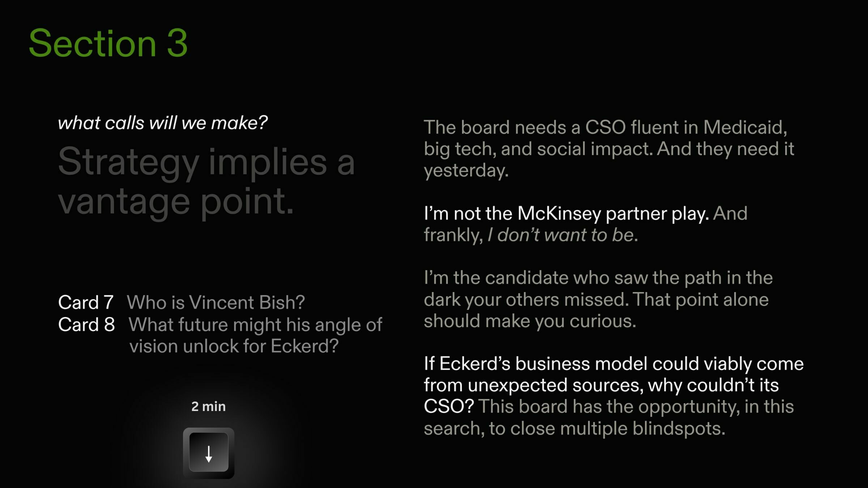The image size is (868, 488).
Task: Select paragraph 'I'm the candidate who saw'
Action: pos(598,299)
